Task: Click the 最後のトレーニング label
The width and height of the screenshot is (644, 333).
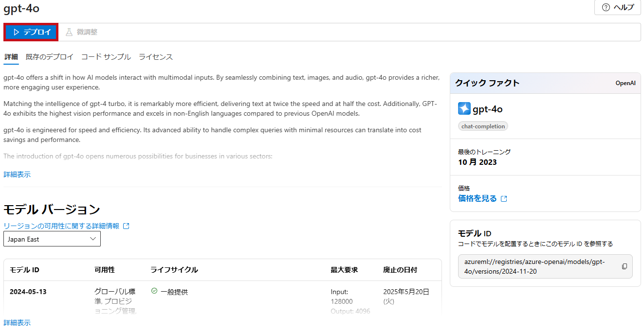Action: [x=484, y=152]
